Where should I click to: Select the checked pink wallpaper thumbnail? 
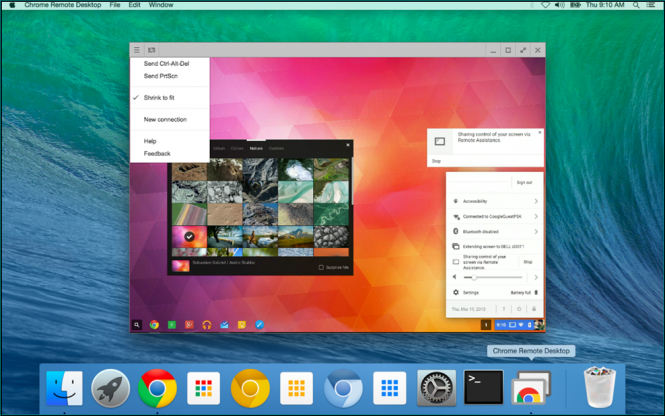[189, 236]
